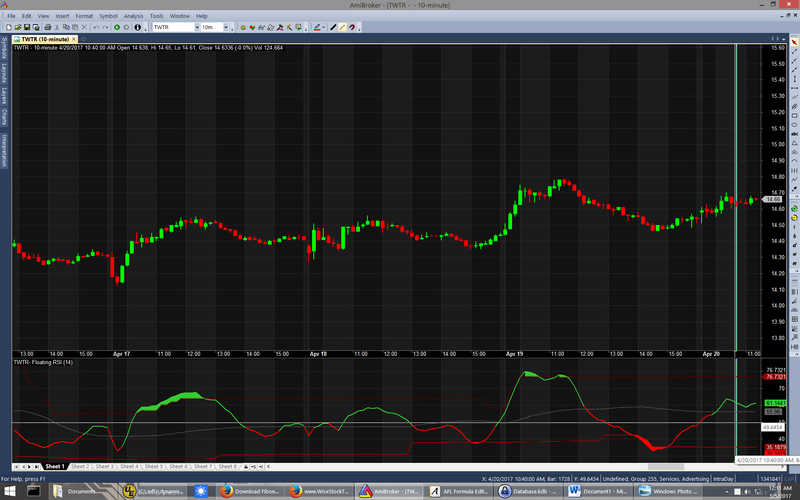This screenshot has height=500, width=800.
Task: Switch to Sheet 8
Action: (227, 466)
